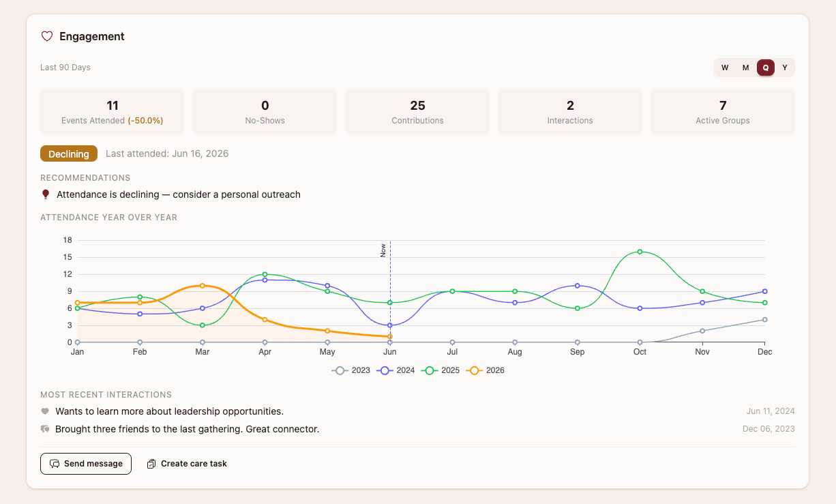The image size is (836, 504).
Task: Click the date Jun 11, 2024
Action: 771,411
